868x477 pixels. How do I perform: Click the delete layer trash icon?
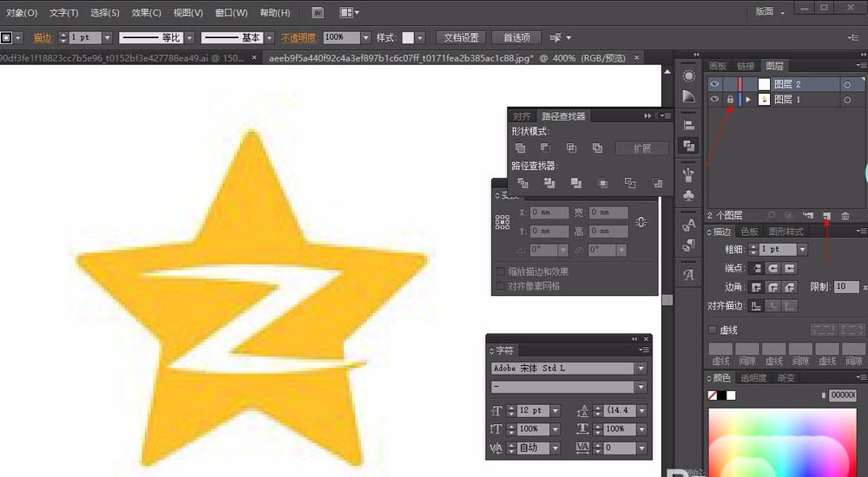pos(845,215)
